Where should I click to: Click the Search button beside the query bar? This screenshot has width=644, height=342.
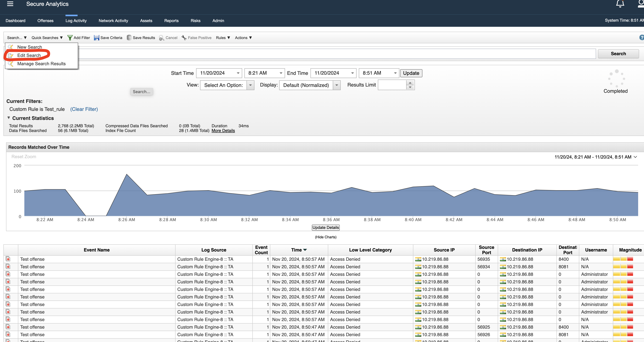618,54
